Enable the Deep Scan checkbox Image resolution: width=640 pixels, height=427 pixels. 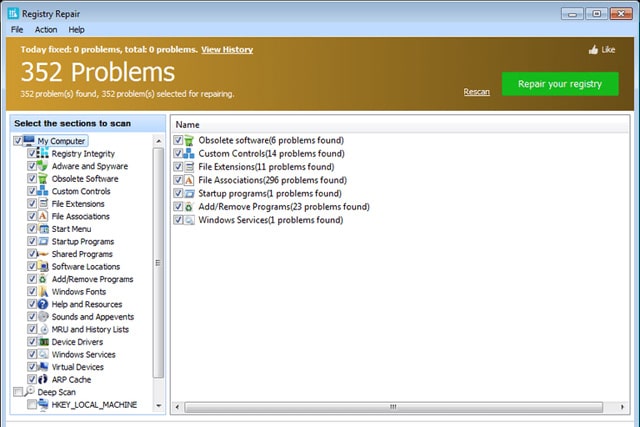click(x=18, y=392)
